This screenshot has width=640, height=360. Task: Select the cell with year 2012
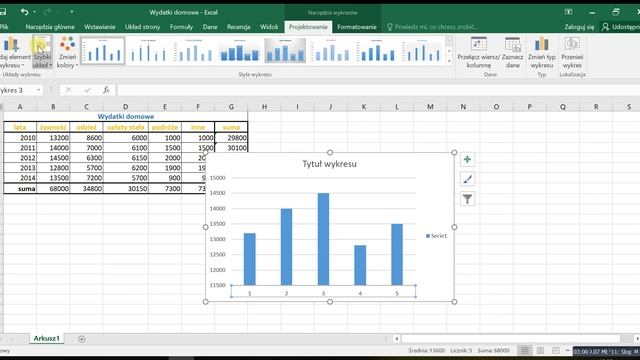20,158
